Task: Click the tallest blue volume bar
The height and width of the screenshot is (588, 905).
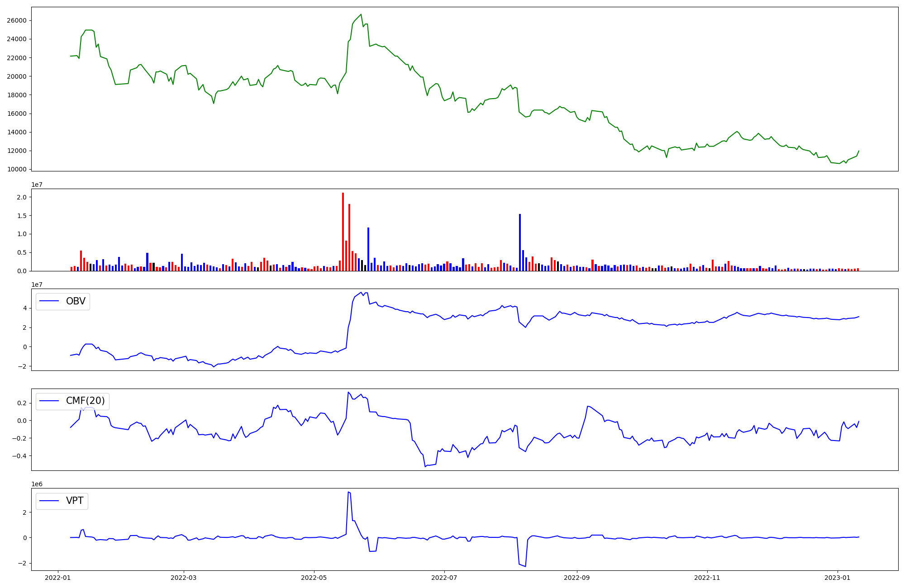Action: [520, 244]
